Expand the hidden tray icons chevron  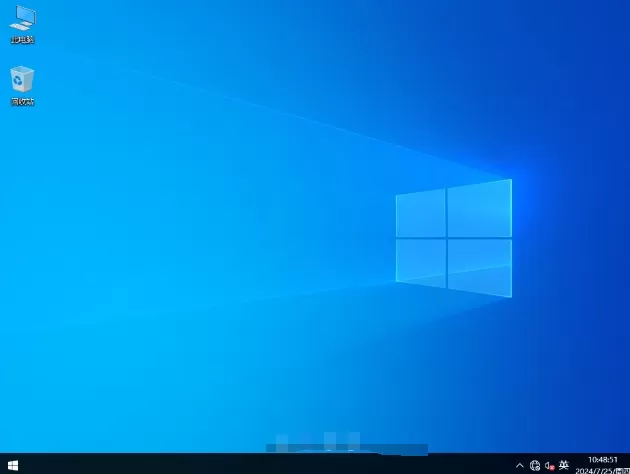[520, 466]
